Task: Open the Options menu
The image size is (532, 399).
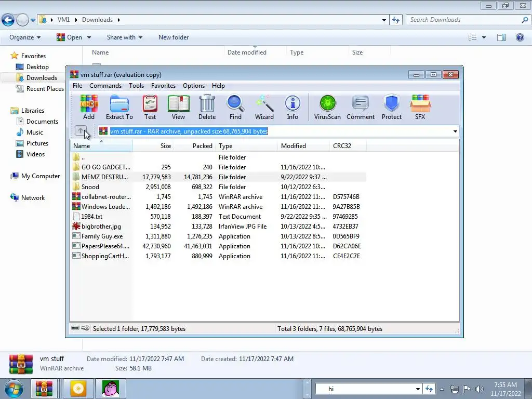Action: tap(194, 86)
